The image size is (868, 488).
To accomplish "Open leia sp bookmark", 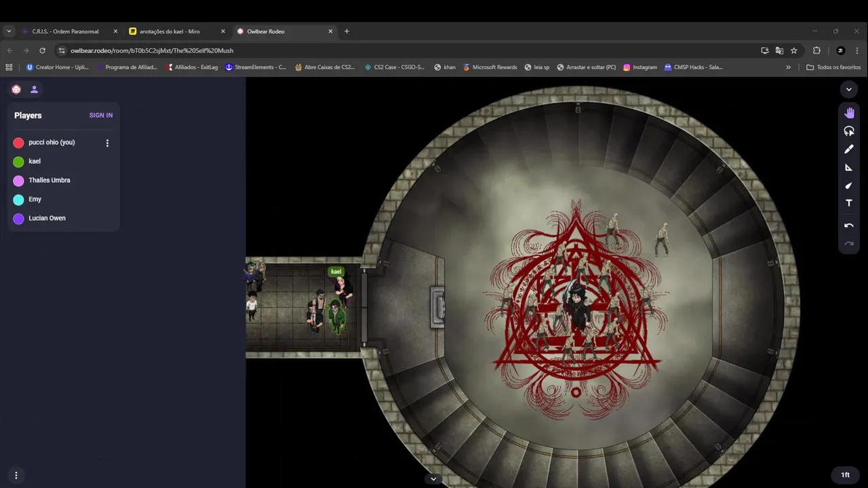I will coord(537,67).
